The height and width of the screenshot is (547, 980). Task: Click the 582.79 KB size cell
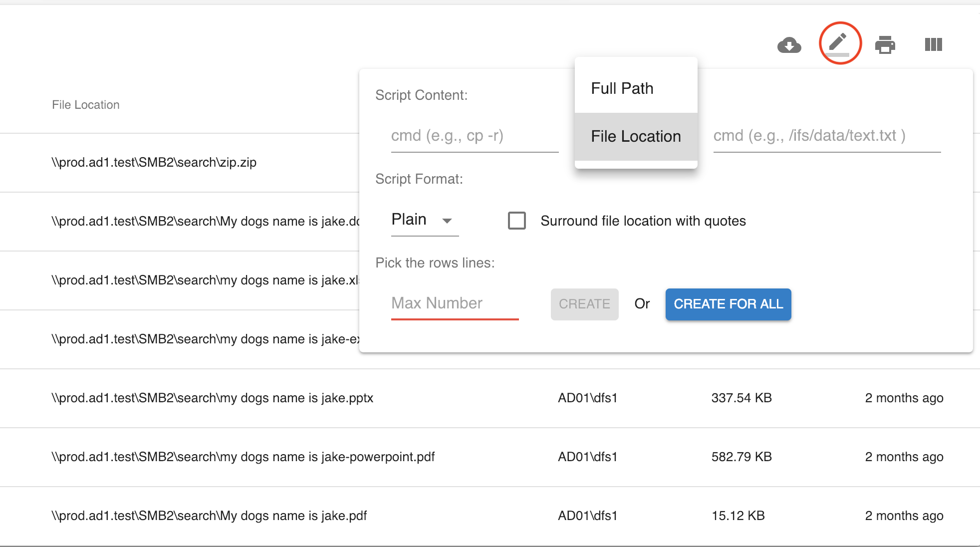point(741,457)
